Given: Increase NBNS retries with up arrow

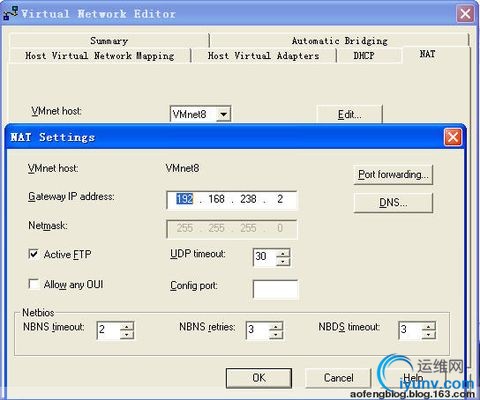Looking at the screenshot, I should click(x=276, y=326).
